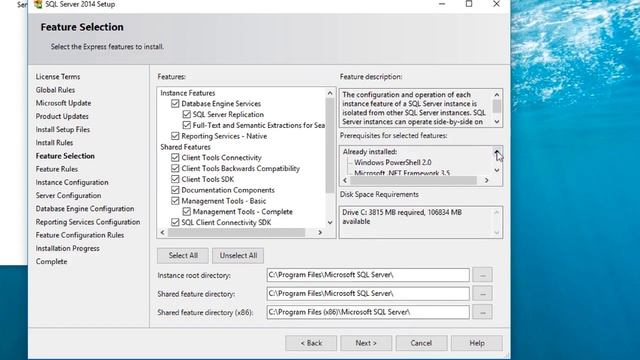The width and height of the screenshot is (640, 360).
Task: Click Features list scroll down arrow
Action: (330, 222)
